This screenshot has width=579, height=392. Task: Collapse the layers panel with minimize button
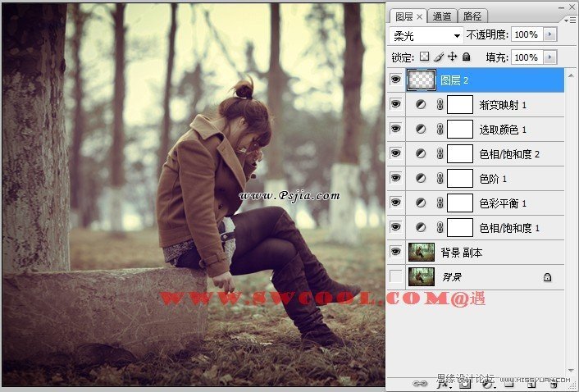(x=561, y=7)
